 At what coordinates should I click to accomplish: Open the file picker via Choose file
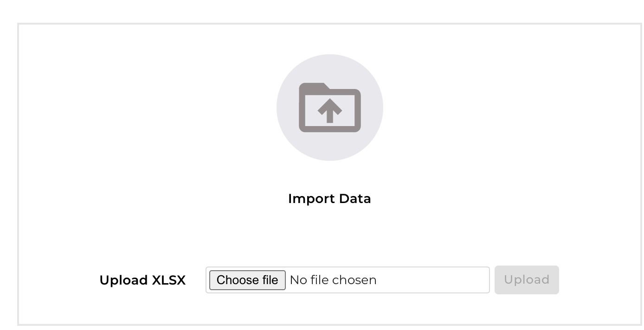click(x=247, y=280)
